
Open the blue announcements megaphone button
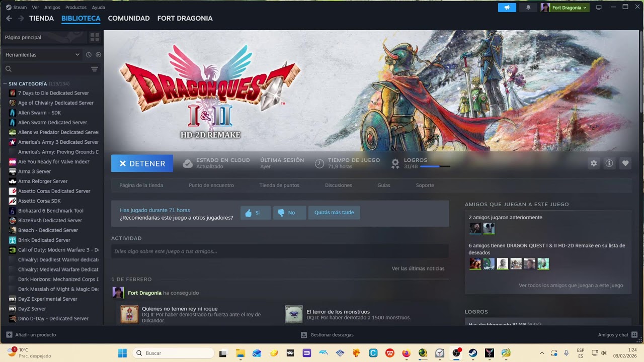507,8
